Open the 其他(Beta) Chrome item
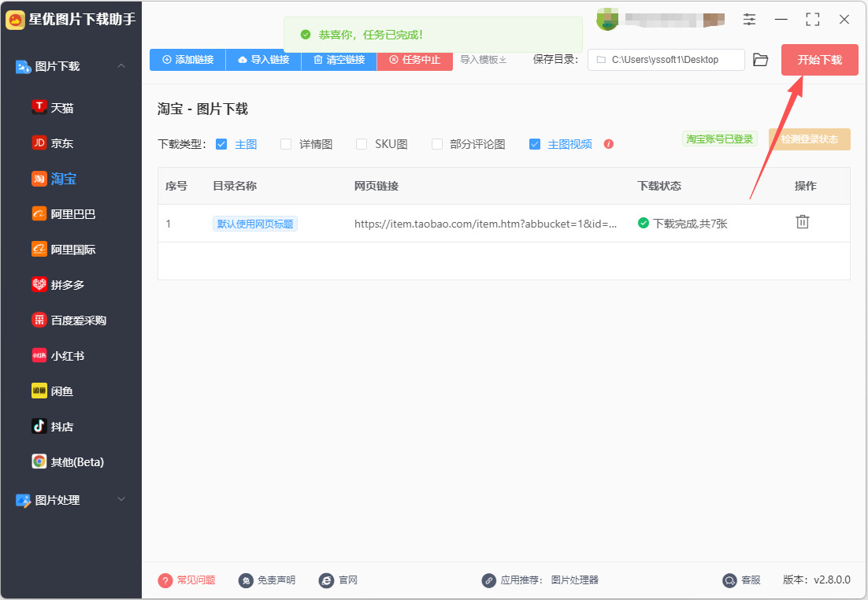The image size is (868, 600). coord(68,462)
